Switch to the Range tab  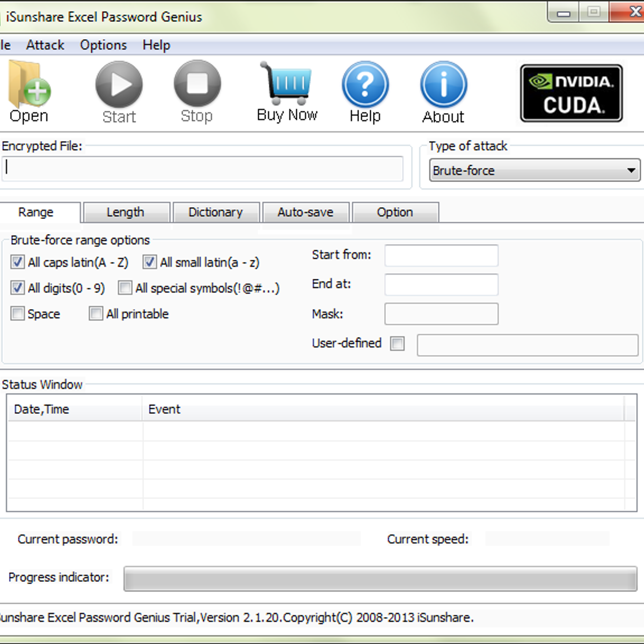[x=40, y=212]
